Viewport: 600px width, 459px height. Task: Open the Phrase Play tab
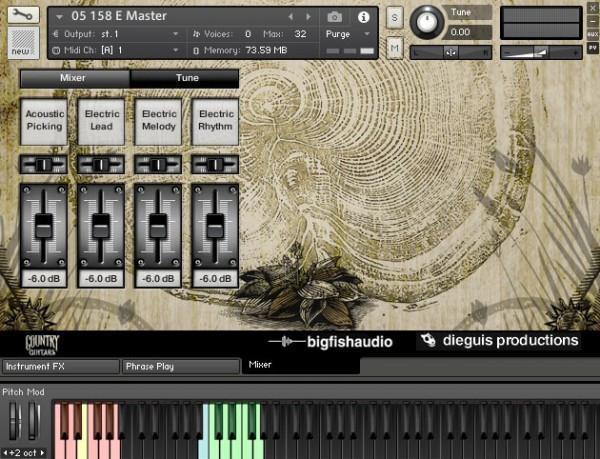pos(181,367)
